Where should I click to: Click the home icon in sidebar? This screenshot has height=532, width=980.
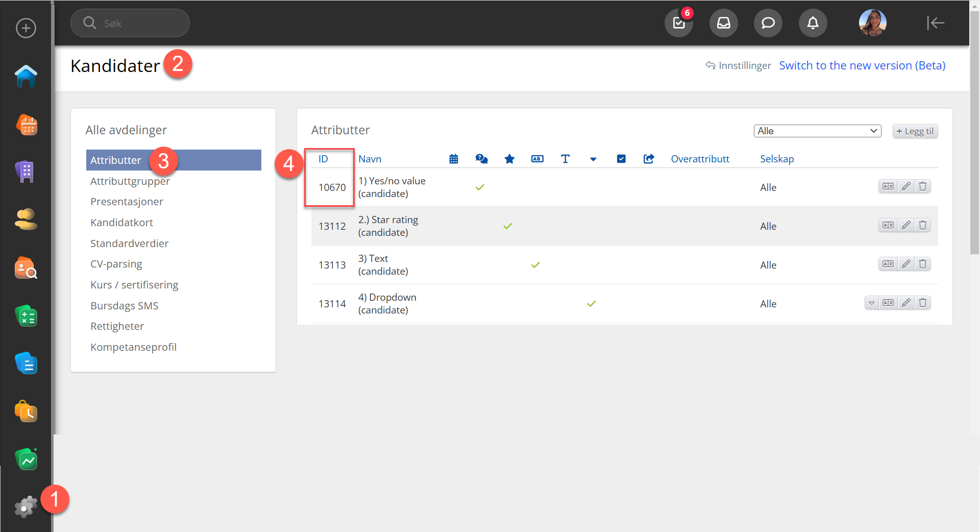tap(26, 77)
